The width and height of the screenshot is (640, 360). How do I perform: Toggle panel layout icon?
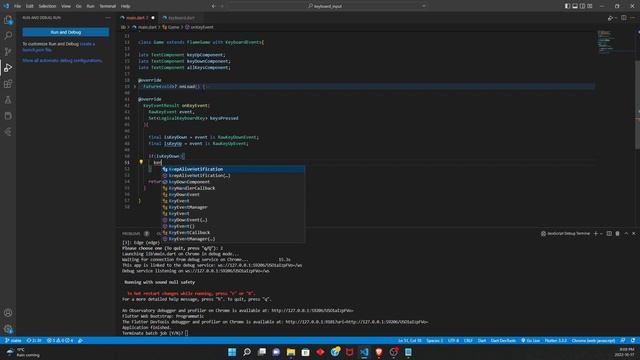click(x=575, y=6)
